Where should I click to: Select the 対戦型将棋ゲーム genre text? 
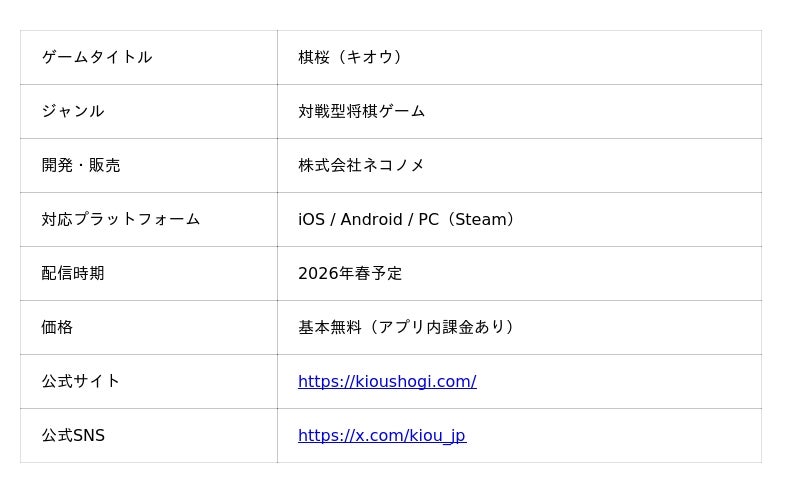pyautogui.click(x=361, y=111)
